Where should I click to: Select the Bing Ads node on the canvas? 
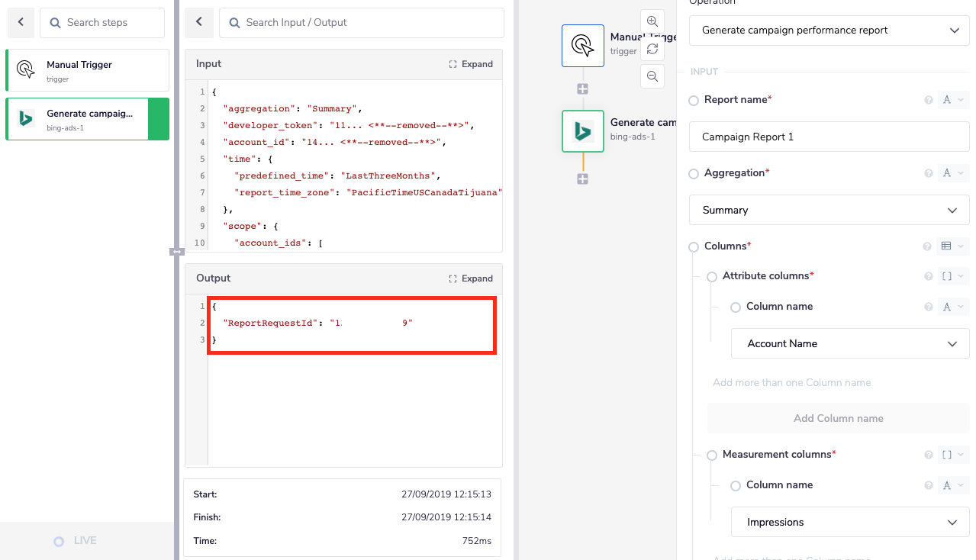(582, 131)
